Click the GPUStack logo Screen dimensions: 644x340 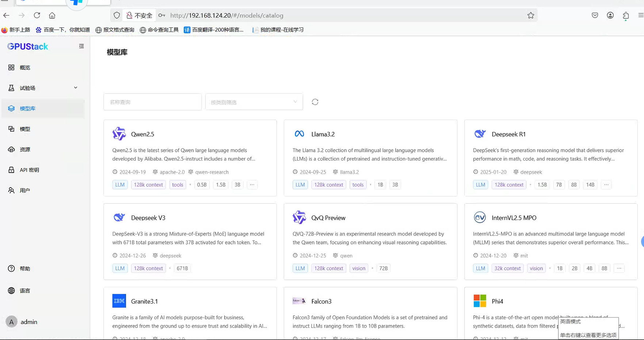[x=28, y=46]
